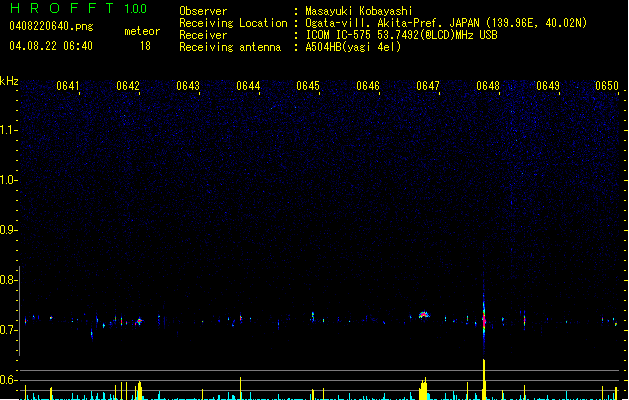The height and width of the screenshot is (400, 629).
Task: Click the 0650 time marker
Action: [x=607, y=86]
